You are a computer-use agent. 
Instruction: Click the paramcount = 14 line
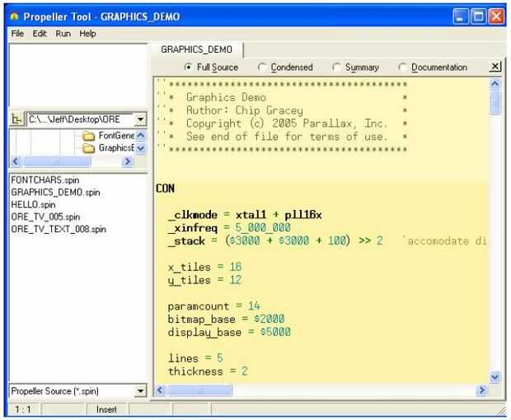point(213,306)
